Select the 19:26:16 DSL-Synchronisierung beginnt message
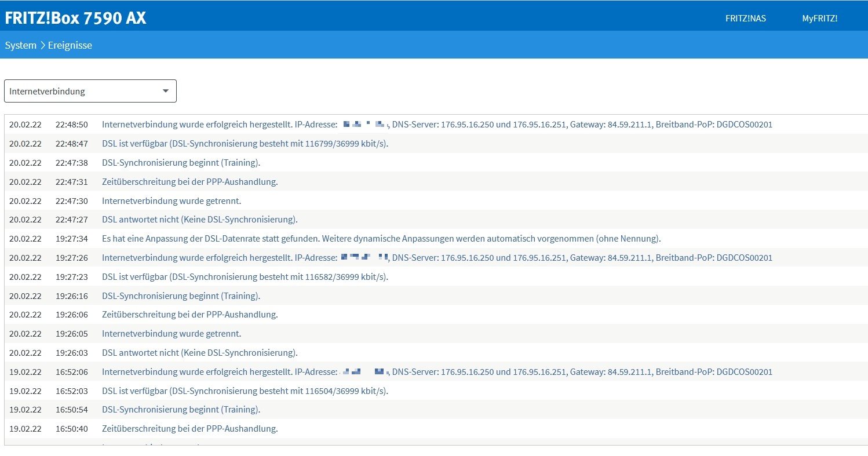 (x=181, y=296)
